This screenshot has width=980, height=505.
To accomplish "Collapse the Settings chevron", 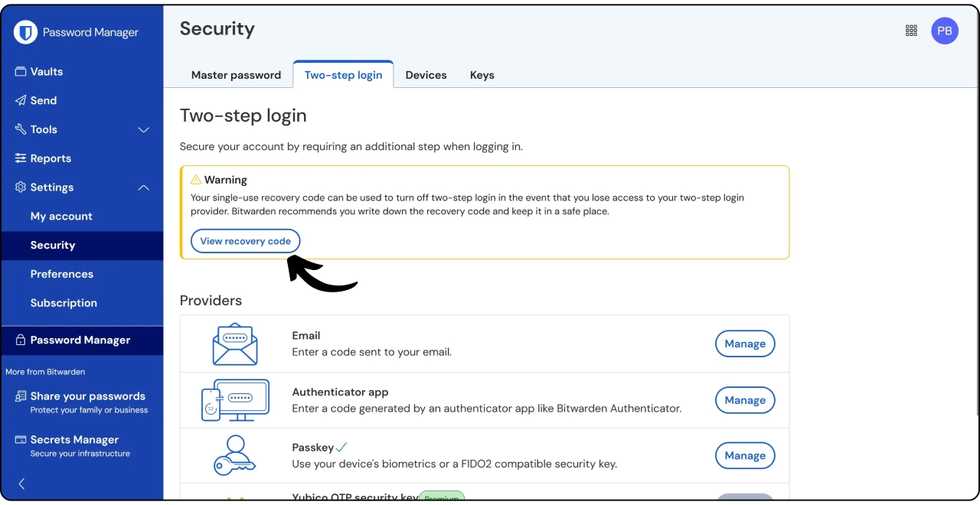I will [143, 187].
